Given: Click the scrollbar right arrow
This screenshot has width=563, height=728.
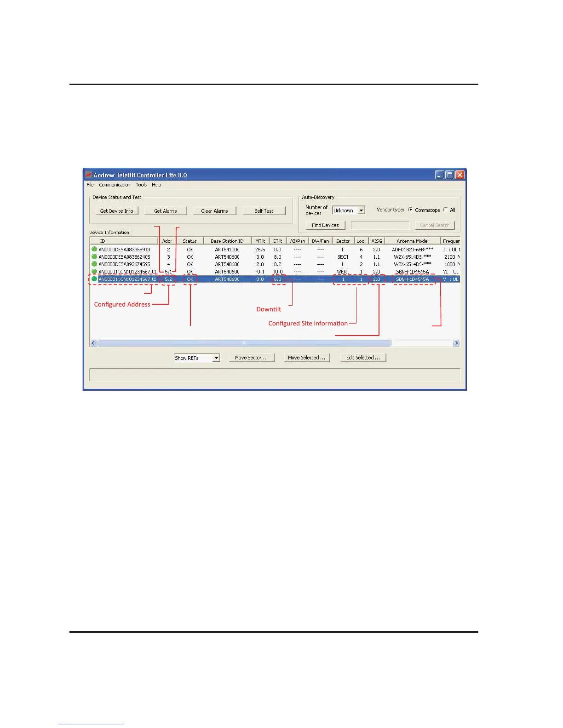Looking at the screenshot, I should 456,343.
